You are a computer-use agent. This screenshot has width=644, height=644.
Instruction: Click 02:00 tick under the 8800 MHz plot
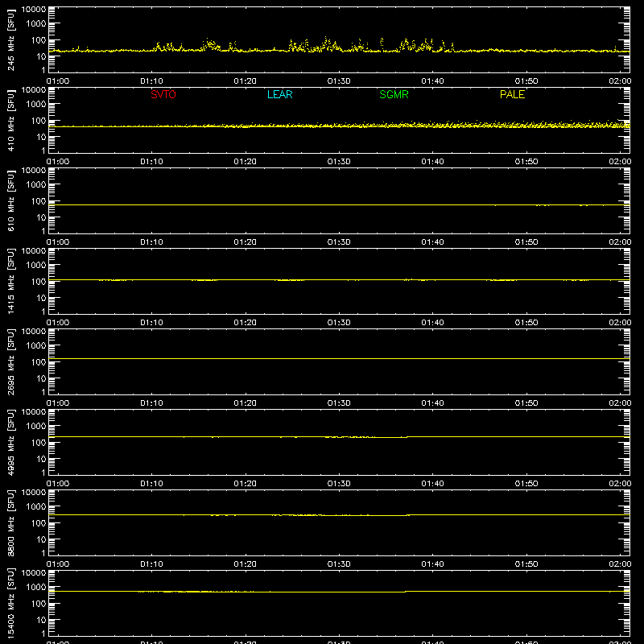(x=620, y=564)
